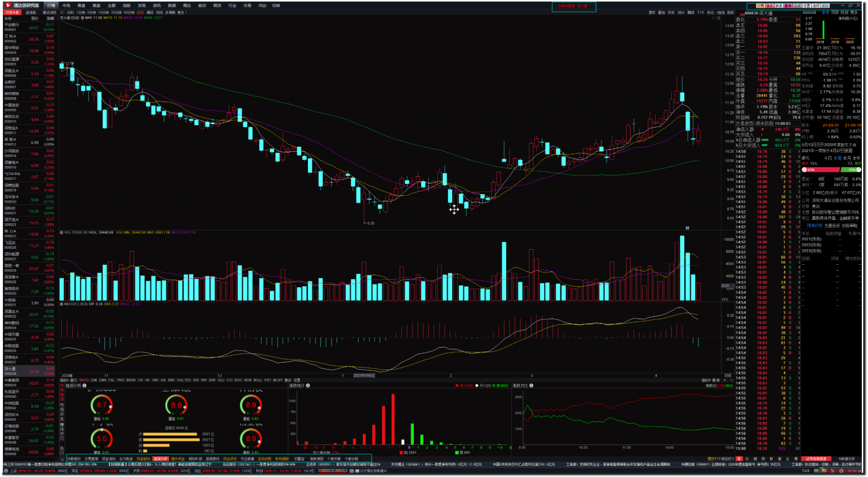Image resolution: width=868 pixels, height=477 pixels.
Task: Select the RSI indicator
Action: (x=196, y=380)
